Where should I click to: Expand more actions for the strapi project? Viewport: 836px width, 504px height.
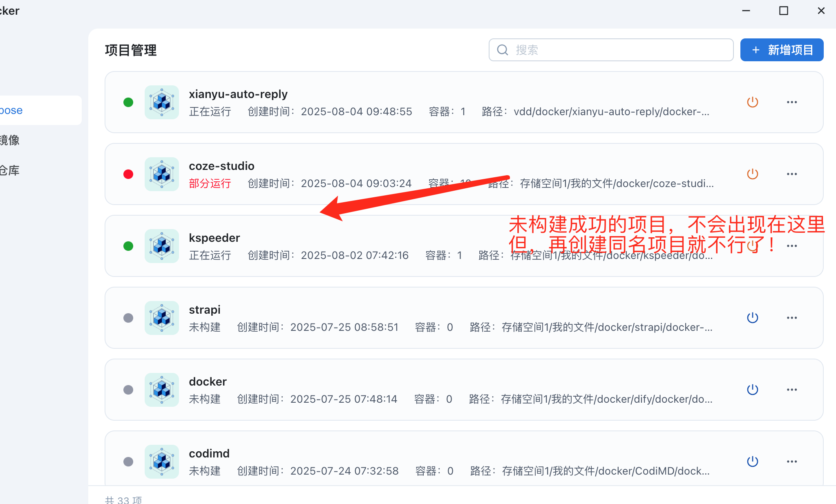(791, 318)
